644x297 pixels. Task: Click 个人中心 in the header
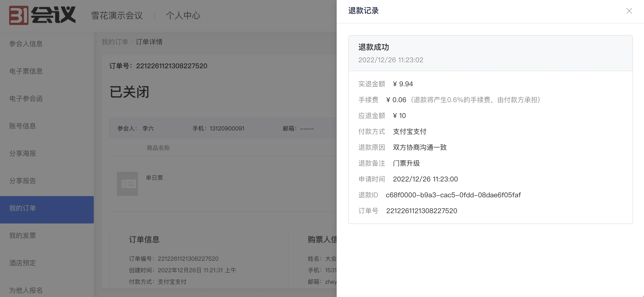click(x=183, y=15)
